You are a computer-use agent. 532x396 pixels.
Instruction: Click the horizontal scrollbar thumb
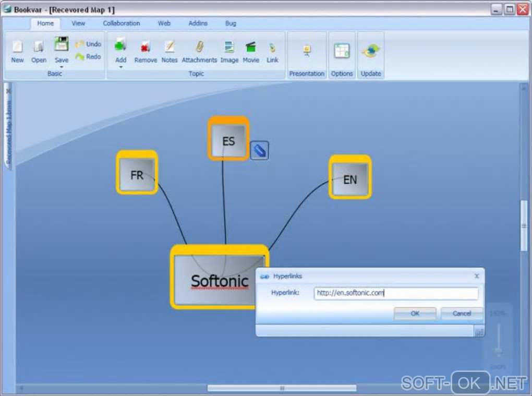pos(282,388)
